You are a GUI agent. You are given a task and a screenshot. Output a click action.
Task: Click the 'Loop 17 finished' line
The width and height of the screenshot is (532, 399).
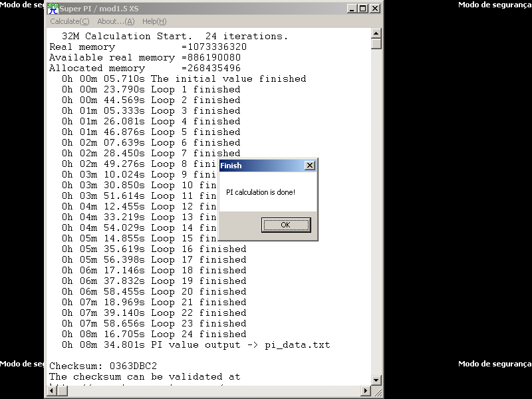click(x=154, y=259)
